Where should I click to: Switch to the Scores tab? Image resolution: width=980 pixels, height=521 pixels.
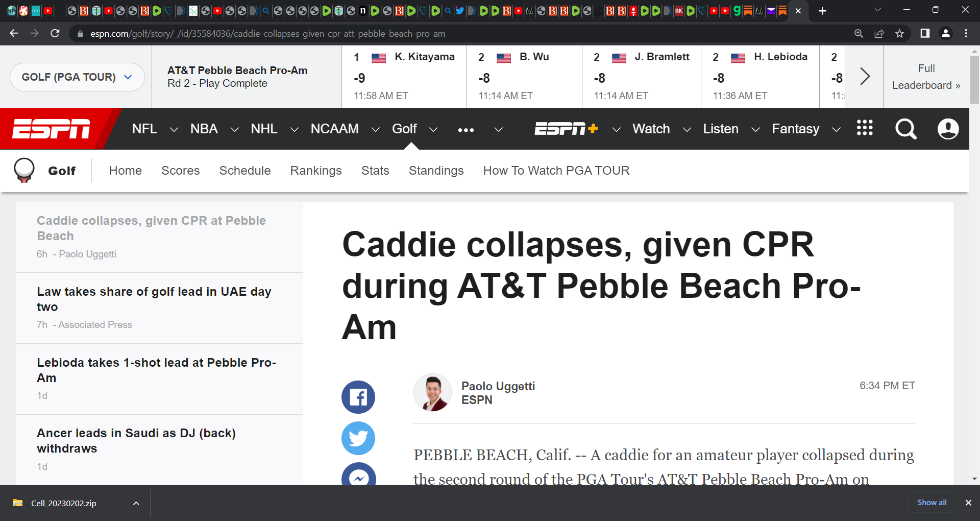(x=180, y=171)
